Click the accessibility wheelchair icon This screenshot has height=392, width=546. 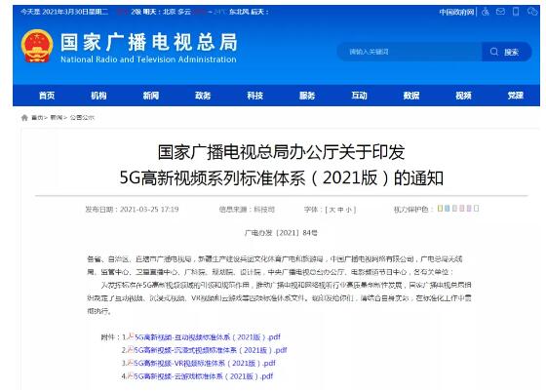[486, 12]
